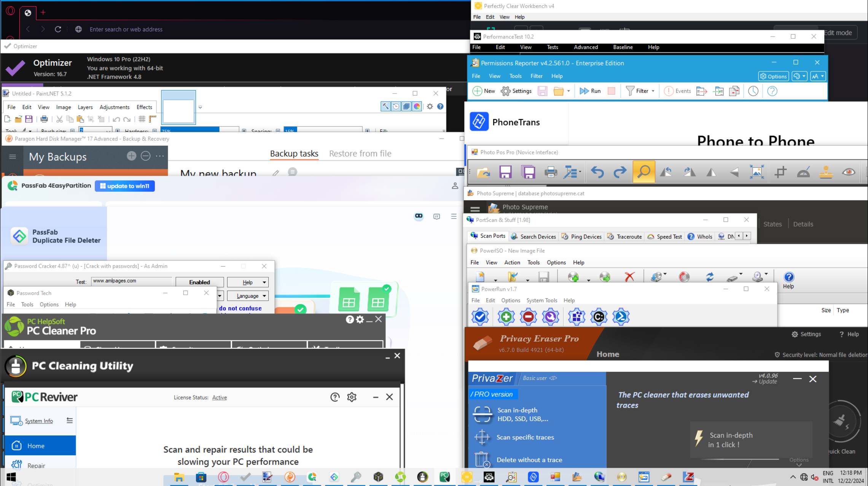Expand Filter dropdown arrow in Permissions Reporter

coord(653,91)
